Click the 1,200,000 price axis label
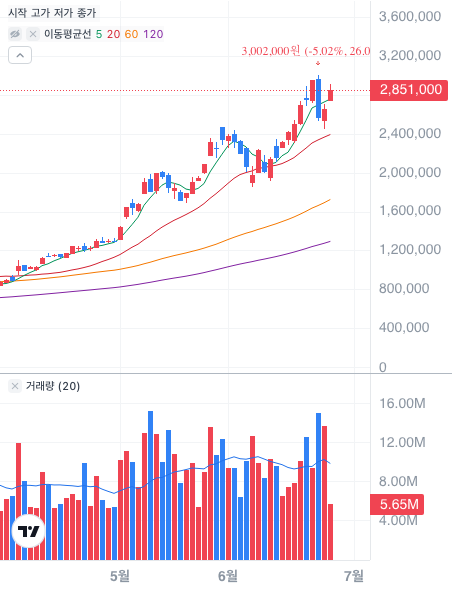This screenshot has height=592, width=452. [x=410, y=250]
